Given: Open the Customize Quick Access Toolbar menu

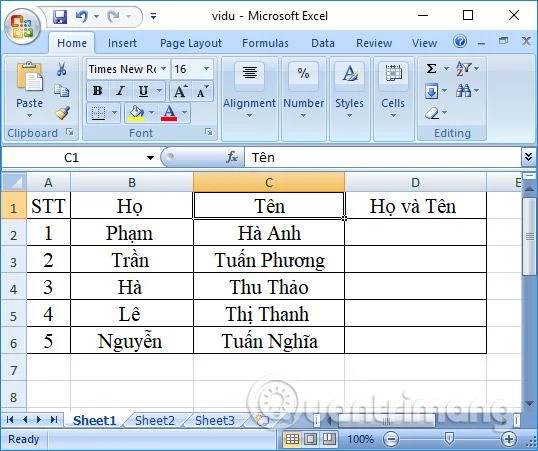Looking at the screenshot, I should (x=154, y=16).
